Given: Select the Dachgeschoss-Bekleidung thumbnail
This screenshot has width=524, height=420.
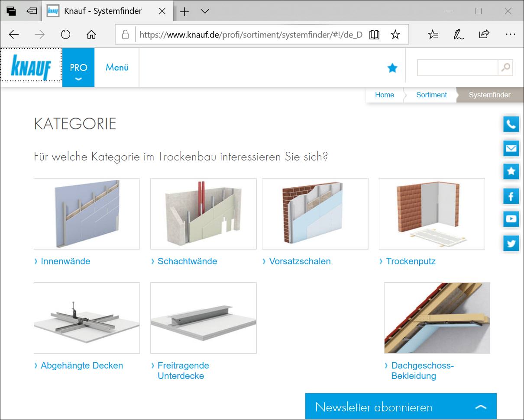Looking at the screenshot, I should [437, 318].
